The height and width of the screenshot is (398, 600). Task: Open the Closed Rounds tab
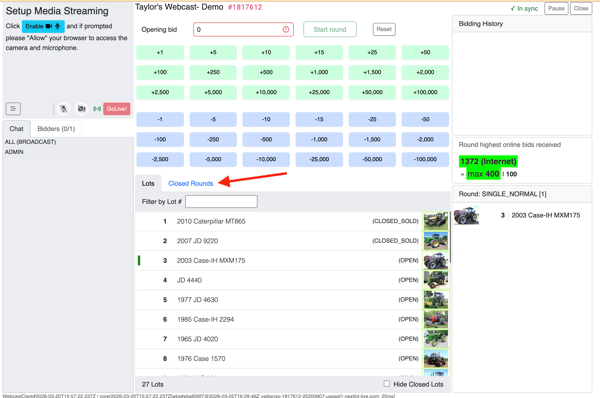tap(191, 183)
